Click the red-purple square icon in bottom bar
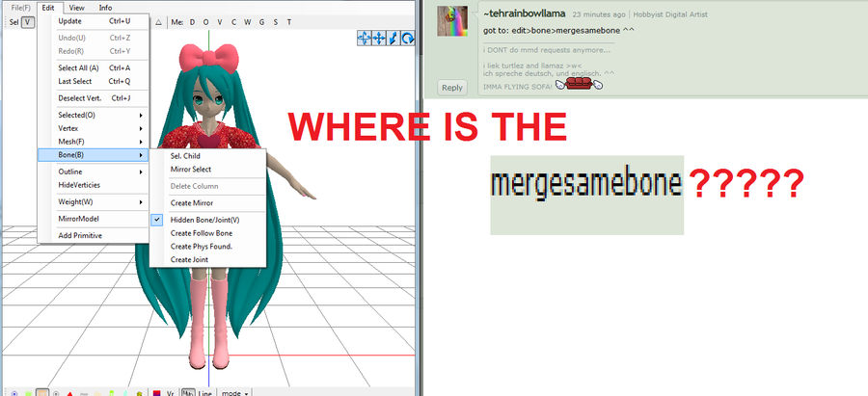 click(156, 393)
